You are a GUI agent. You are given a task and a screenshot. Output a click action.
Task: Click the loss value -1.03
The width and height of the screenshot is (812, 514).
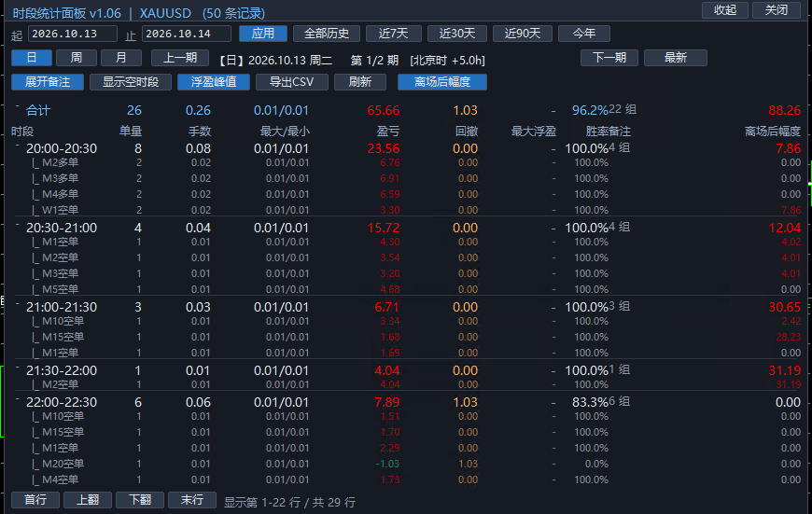387,464
